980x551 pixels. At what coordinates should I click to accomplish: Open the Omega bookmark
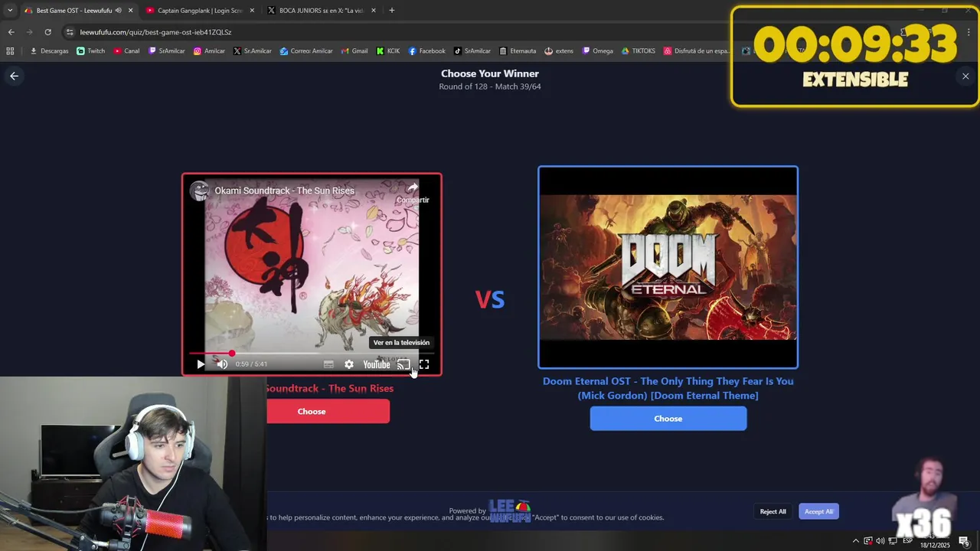click(x=598, y=51)
